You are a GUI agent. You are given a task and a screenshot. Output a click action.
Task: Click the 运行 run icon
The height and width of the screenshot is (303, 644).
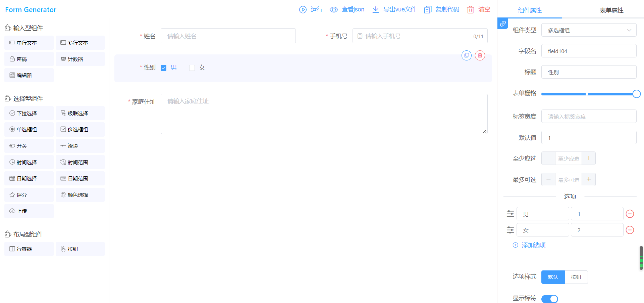(303, 10)
